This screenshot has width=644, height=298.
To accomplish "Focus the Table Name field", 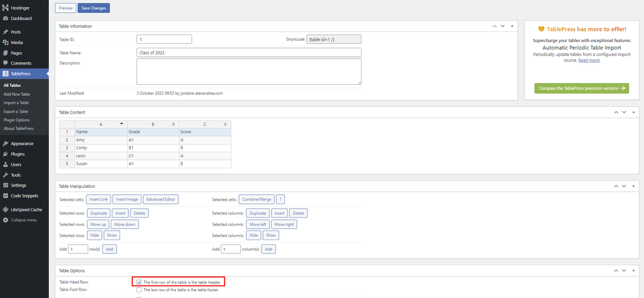I will (249, 53).
